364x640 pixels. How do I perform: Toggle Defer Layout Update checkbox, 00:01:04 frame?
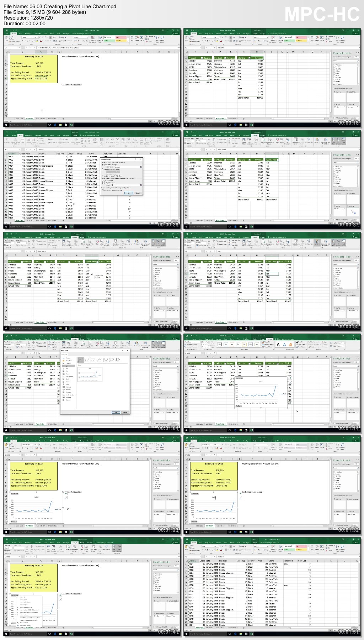(x=154, y=423)
